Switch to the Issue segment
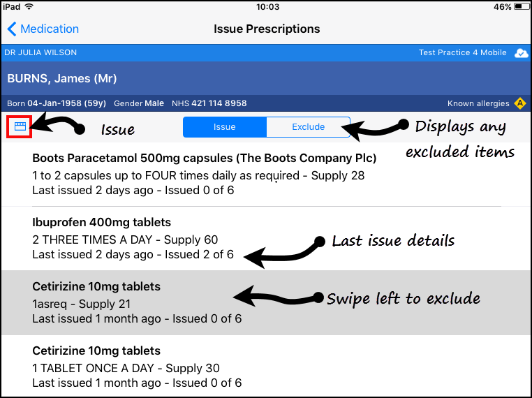The width and height of the screenshot is (532, 398). (225, 127)
